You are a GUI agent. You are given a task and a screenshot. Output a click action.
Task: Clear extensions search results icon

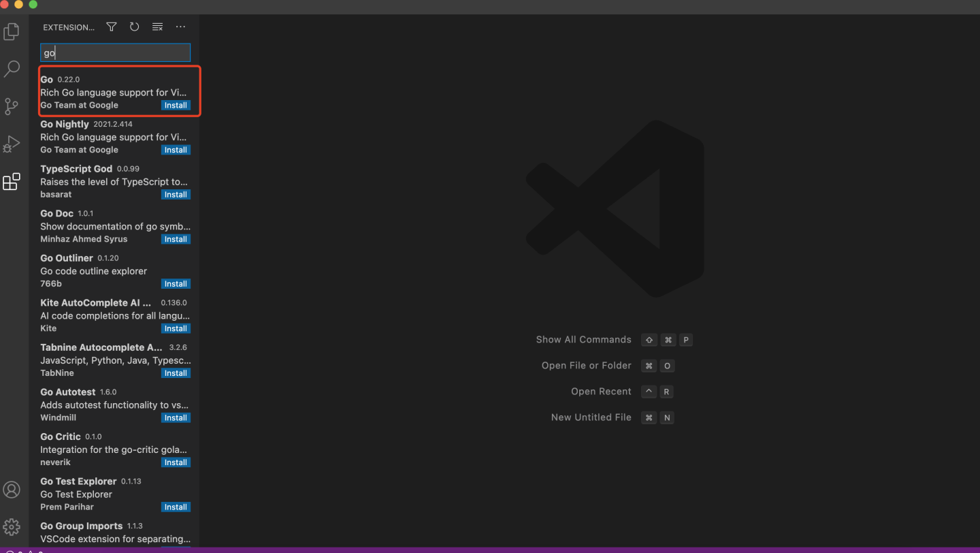point(157,27)
